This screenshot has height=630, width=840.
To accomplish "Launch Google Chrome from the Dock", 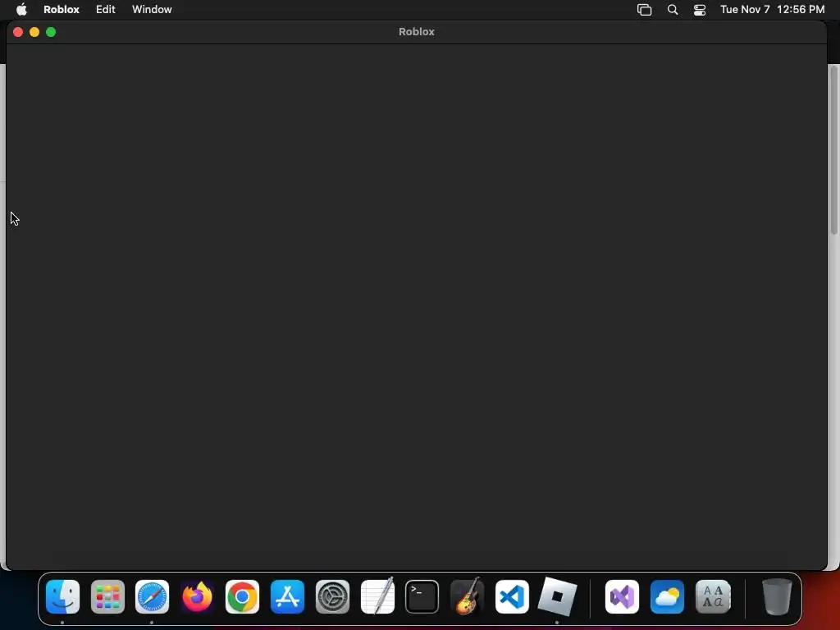I will point(242,597).
